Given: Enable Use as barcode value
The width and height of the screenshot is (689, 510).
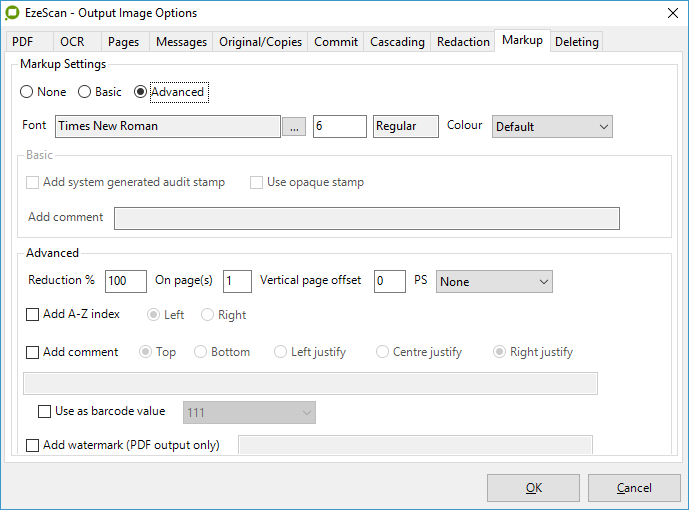Looking at the screenshot, I should pos(44,411).
